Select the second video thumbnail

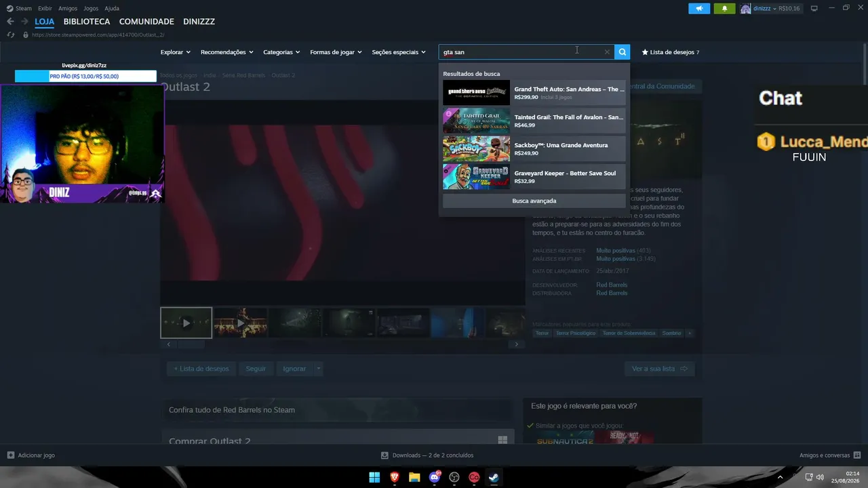tap(241, 323)
